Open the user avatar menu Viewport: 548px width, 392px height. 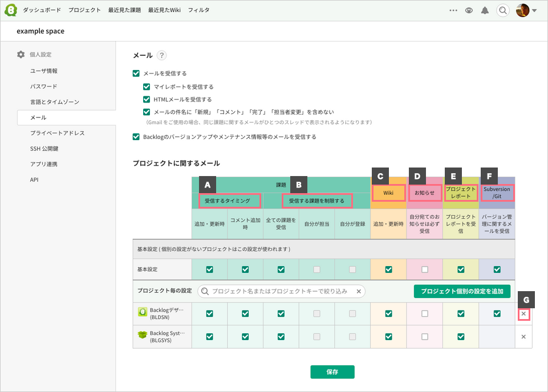coord(522,10)
